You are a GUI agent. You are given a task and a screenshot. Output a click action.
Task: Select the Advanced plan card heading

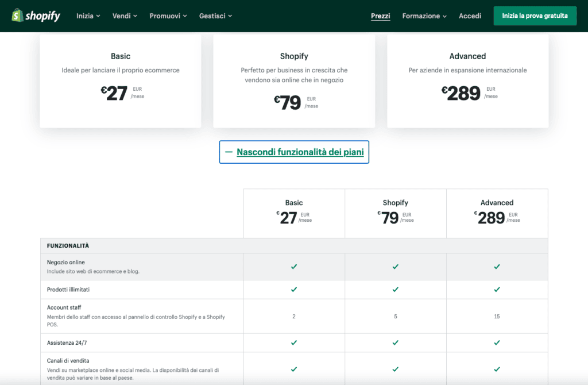pos(467,56)
